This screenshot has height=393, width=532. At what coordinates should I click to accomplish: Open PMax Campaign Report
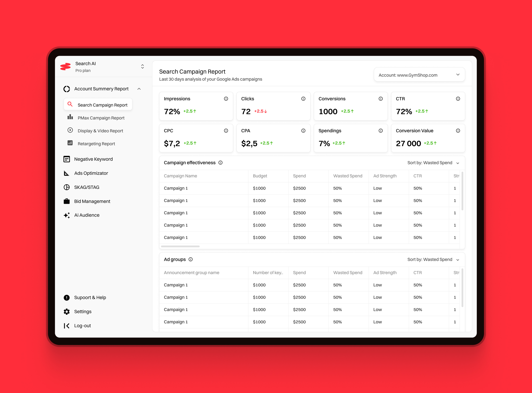click(101, 118)
